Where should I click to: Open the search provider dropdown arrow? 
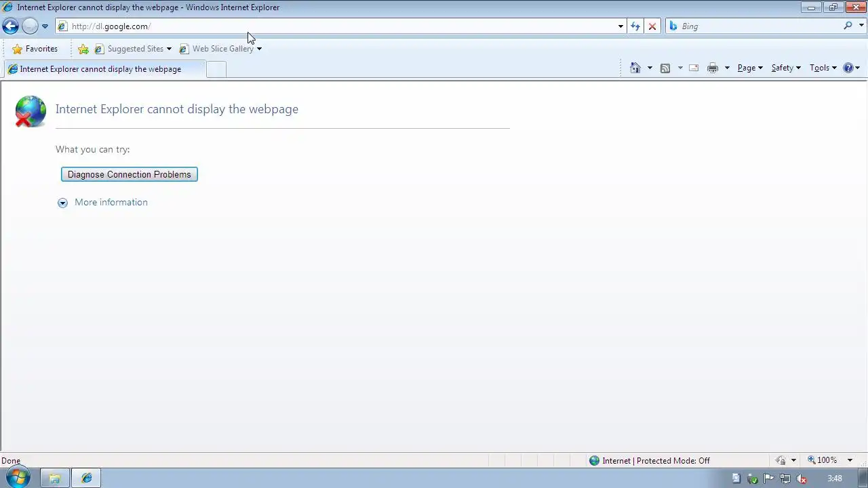[861, 26]
